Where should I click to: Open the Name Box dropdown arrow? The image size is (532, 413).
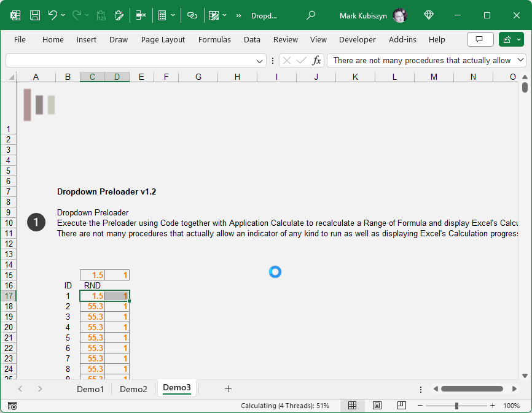[x=260, y=61]
